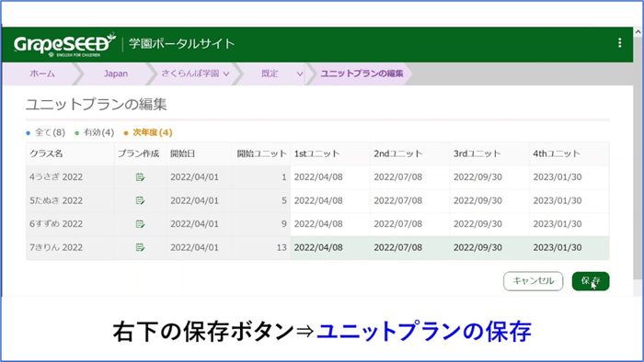Viewport: 644px width, 362px height.
Task: Go to ホーム breadcrumb
Action: 42,74
